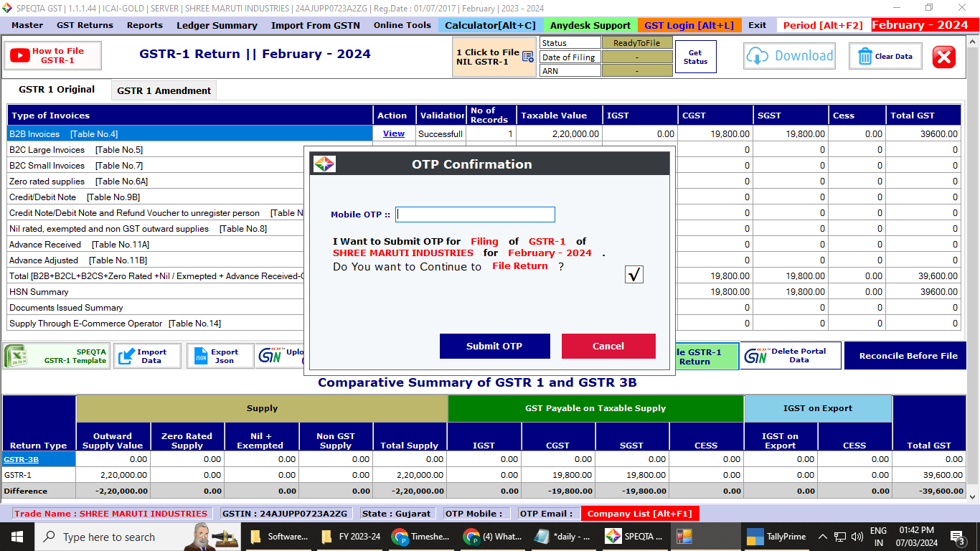The image size is (980, 551).
Task: Click the Period [Alt+F2] selector
Action: pyautogui.click(x=822, y=25)
